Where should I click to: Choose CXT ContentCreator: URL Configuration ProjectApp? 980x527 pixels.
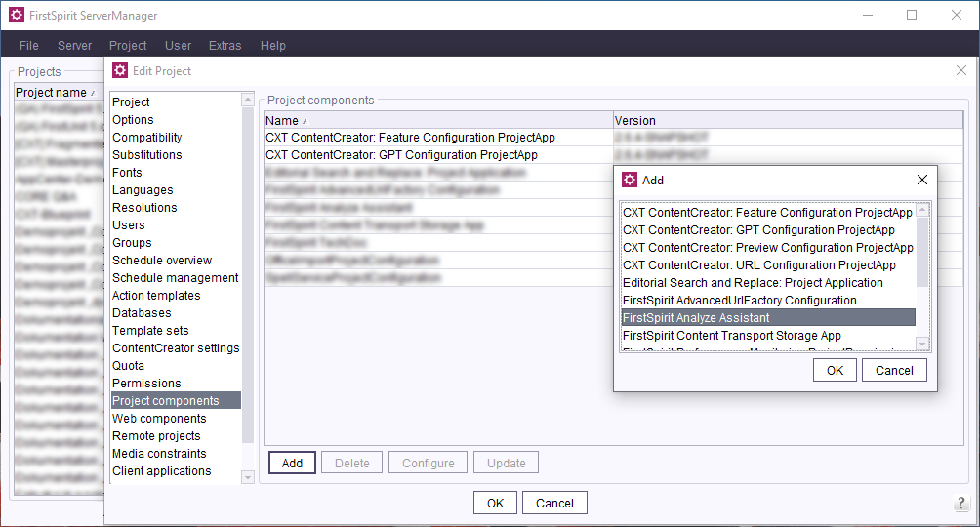[x=758, y=265]
